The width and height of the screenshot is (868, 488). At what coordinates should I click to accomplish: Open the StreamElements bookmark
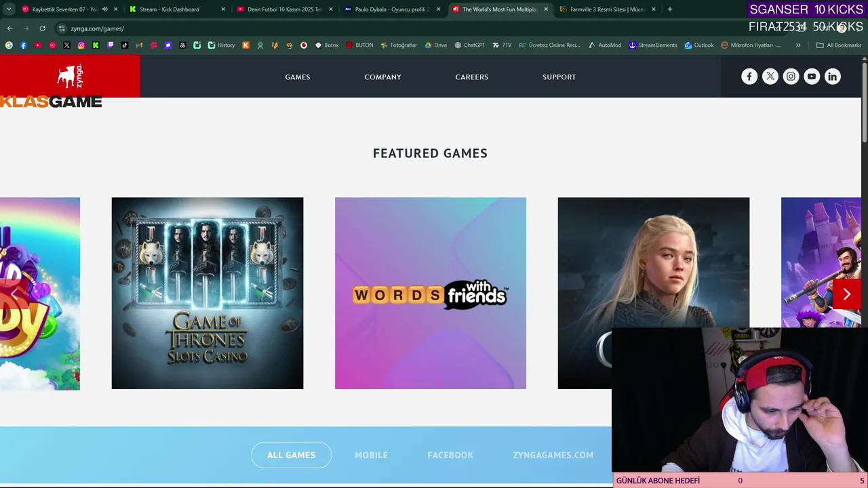pyautogui.click(x=652, y=45)
